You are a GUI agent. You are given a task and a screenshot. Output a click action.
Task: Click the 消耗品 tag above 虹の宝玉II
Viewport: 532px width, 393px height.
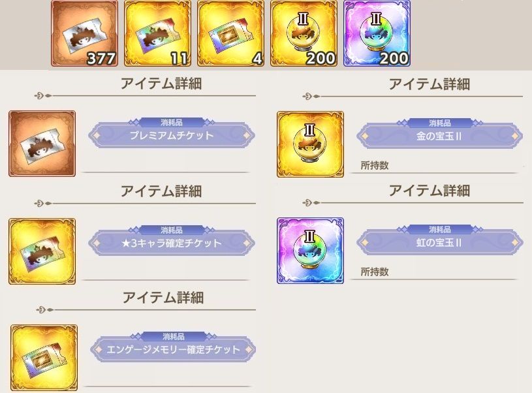[440, 229]
